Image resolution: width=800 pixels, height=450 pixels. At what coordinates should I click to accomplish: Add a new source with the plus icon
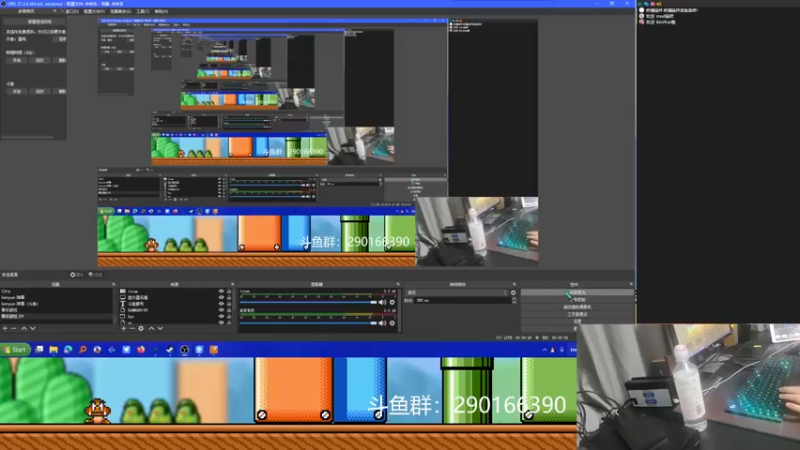(x=123, y=329)
